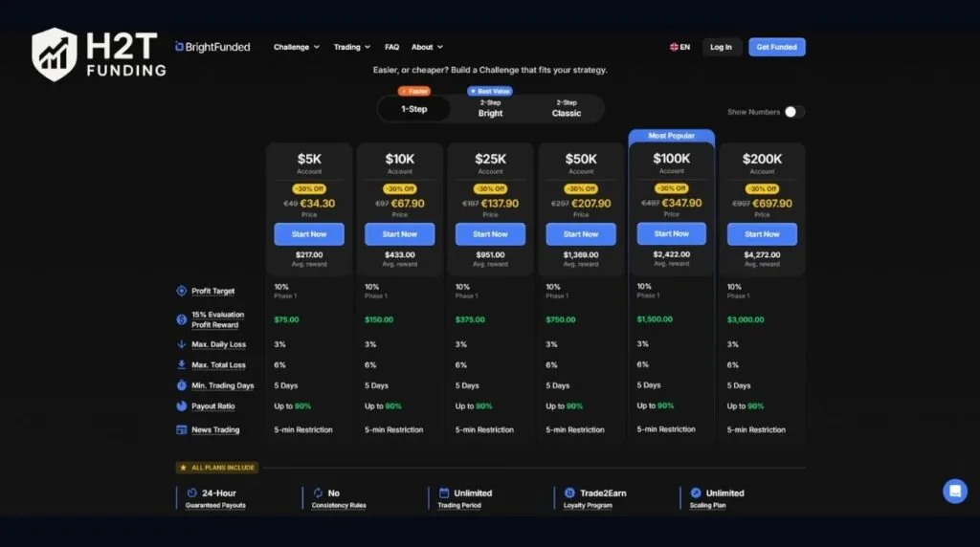Click the Log In button
The image size is (980, 547).
point(721,47)
